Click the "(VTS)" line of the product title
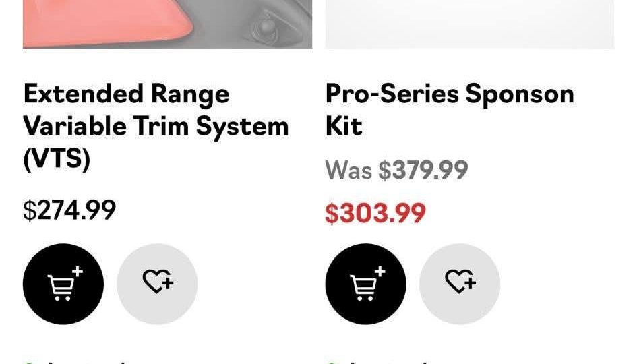Viewport: 637px width, 364px height. [57, 159]
